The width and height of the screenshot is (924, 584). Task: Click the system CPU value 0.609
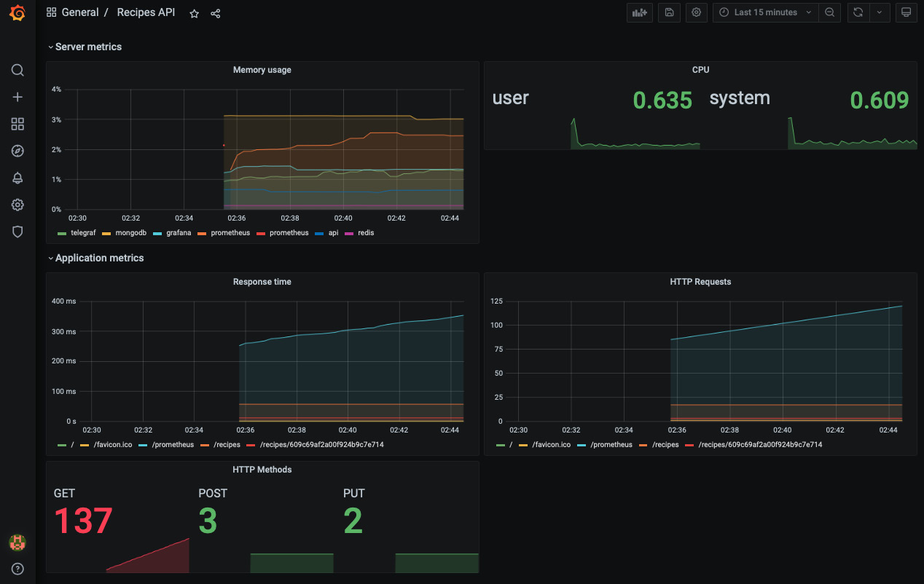[x=880, y=100]
